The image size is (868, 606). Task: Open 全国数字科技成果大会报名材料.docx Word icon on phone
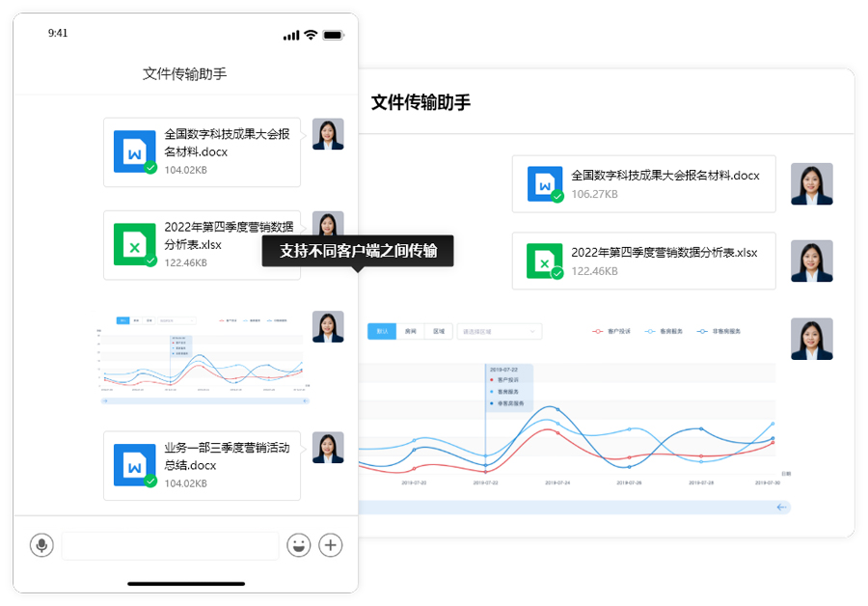[x=134, y=151]
